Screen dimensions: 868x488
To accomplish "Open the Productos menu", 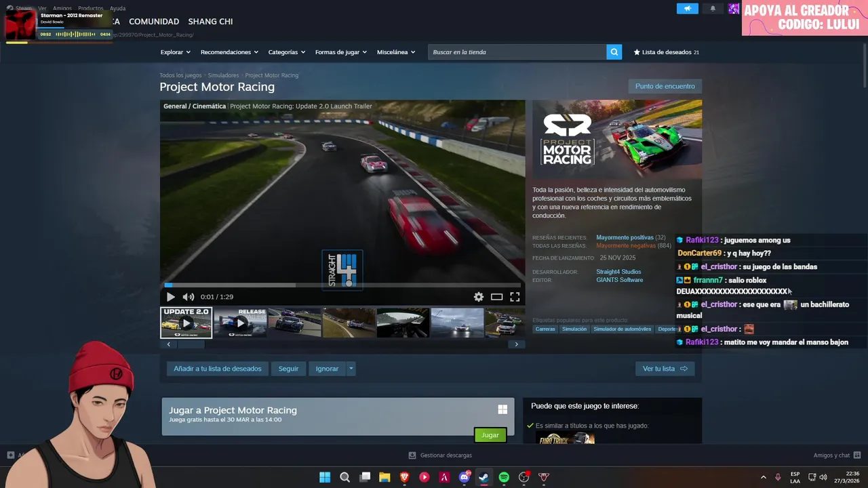I will [x=90, y=8].
